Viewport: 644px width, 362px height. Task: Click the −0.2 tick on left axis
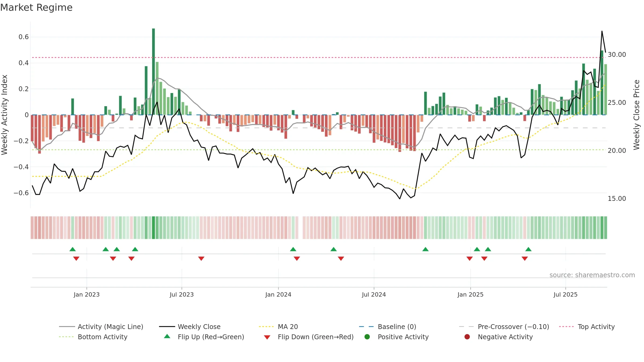(x=21, y=141)
